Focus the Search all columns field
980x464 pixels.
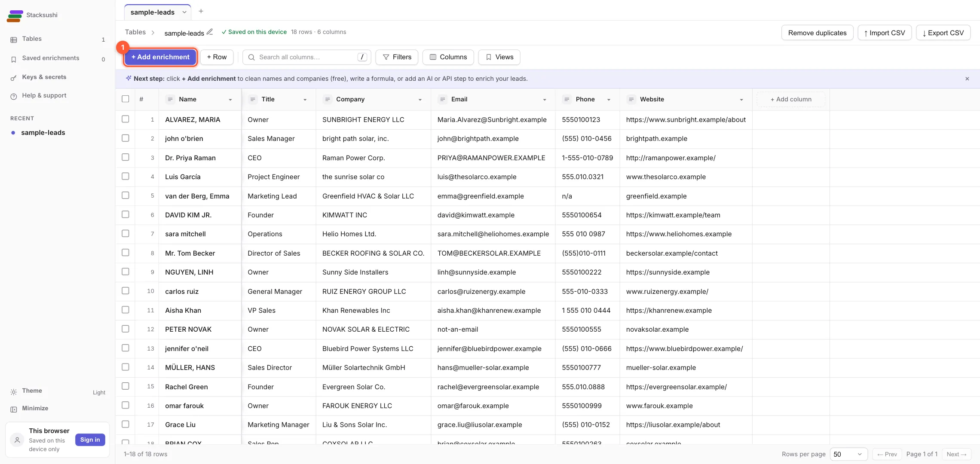307,57
